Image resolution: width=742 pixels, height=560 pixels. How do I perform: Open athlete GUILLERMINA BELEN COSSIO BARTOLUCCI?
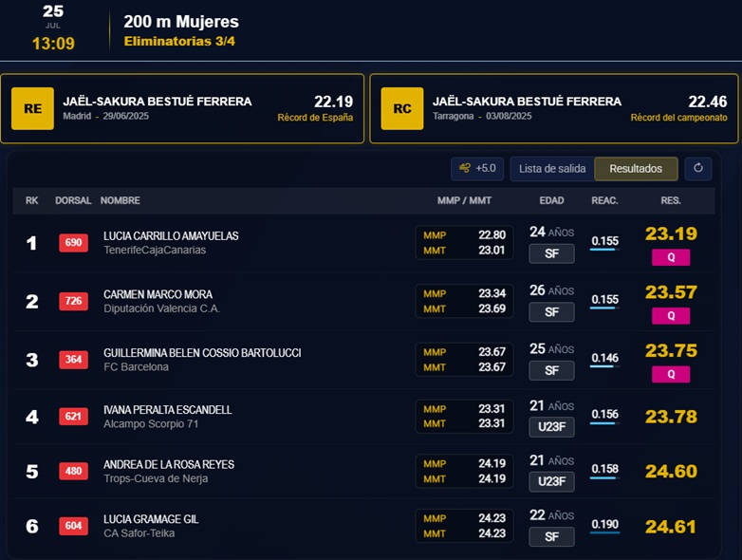(202, 353)
